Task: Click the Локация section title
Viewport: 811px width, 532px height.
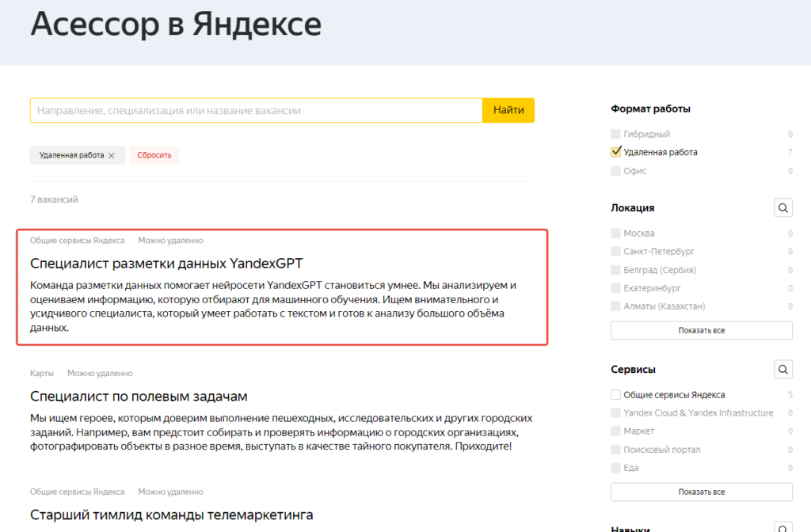Action: click(x=632, y=208)
